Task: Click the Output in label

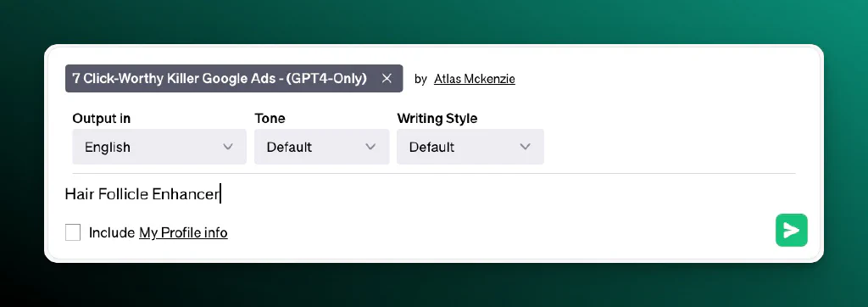Action: (x=102, y=118)
